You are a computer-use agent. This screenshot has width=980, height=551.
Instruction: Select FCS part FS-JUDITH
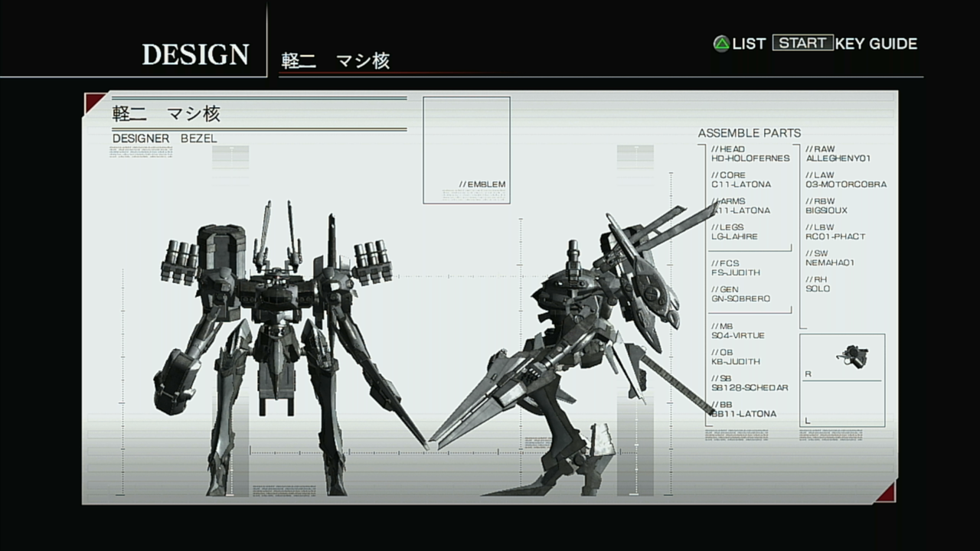pos(735,272)
